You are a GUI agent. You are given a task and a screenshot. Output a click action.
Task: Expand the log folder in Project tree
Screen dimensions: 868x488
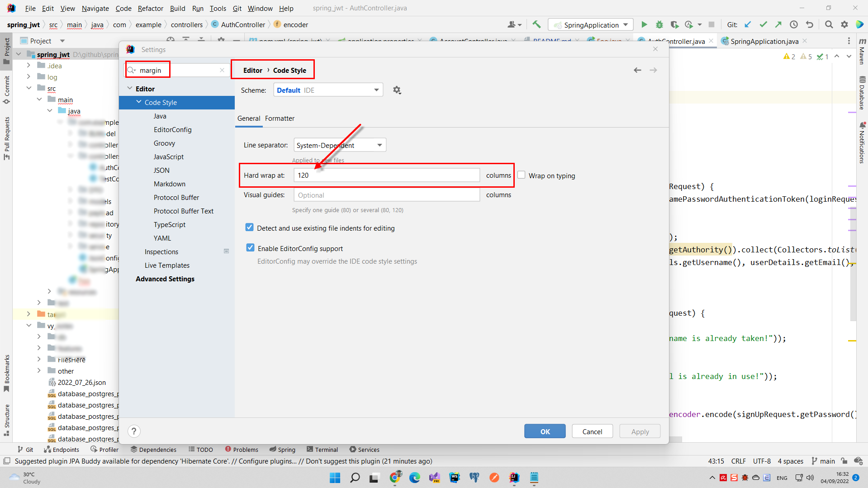pos(29,77)
